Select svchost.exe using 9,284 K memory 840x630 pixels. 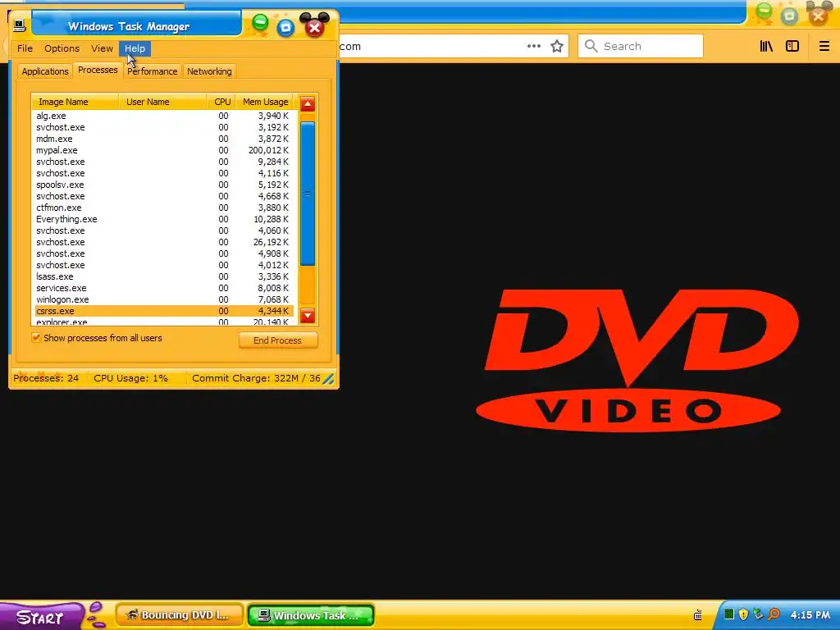[162, 162]
